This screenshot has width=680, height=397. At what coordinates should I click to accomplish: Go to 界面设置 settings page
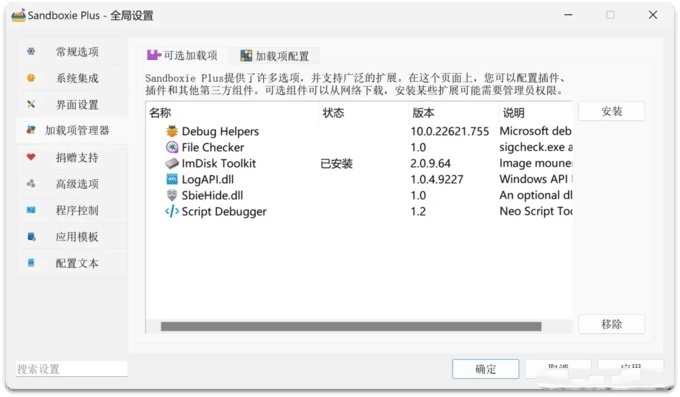pos(73,105)
